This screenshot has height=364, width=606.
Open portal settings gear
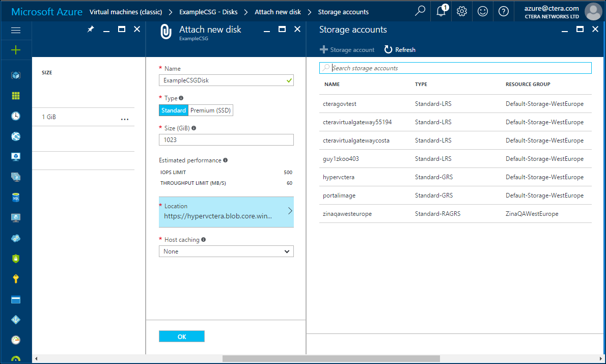pyautogui.click(x=462, y=11)
